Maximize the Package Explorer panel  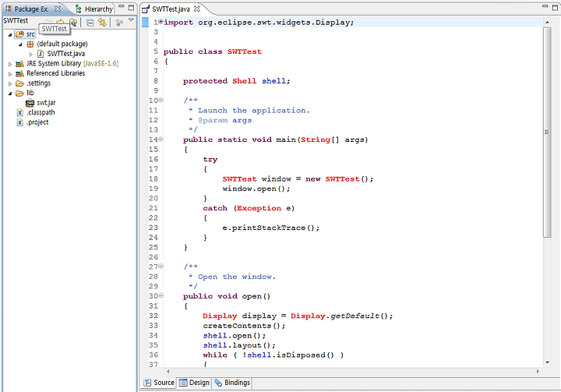pos(131,7)
